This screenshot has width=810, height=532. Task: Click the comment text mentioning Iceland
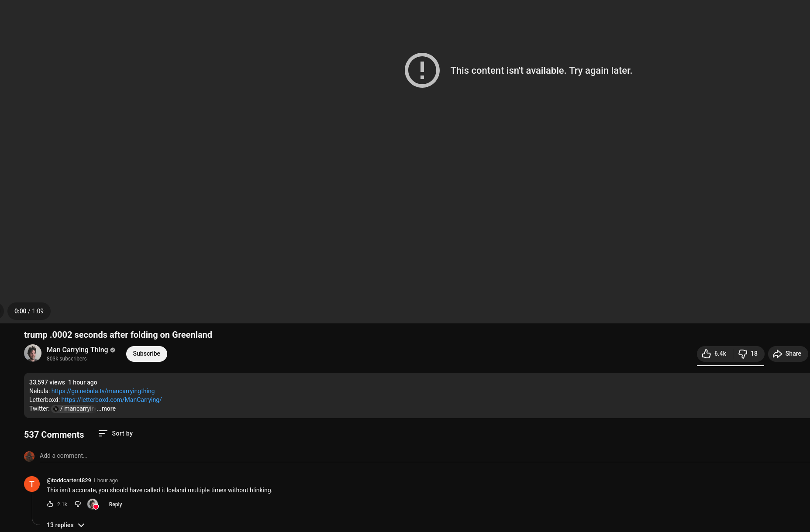click(159, 490)
